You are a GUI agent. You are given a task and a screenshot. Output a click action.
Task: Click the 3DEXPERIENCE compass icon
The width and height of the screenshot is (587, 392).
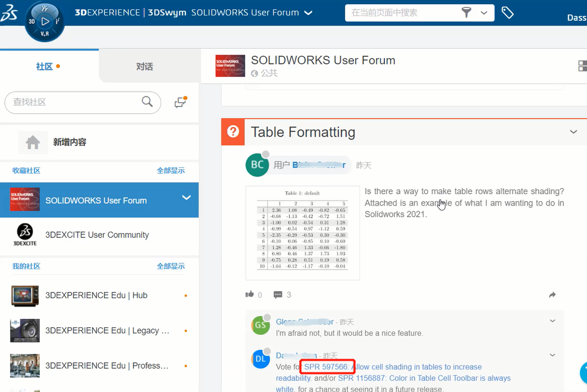click(45, 22)
